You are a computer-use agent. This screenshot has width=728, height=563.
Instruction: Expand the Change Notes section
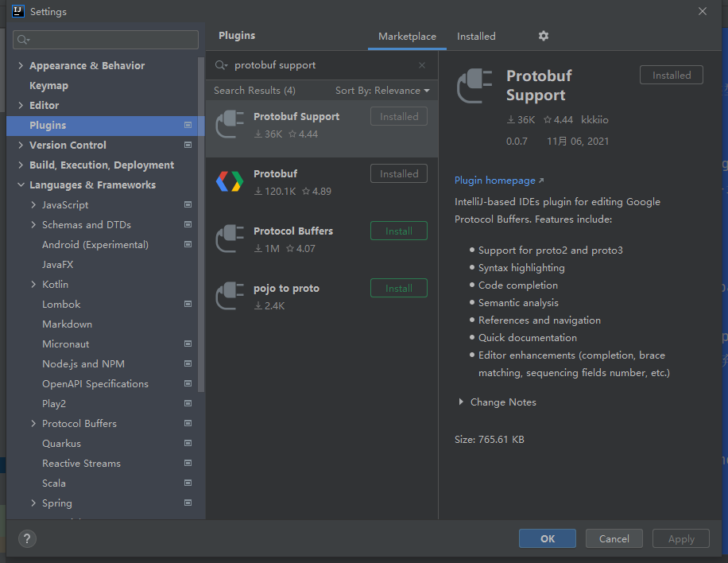coord(461,402)
